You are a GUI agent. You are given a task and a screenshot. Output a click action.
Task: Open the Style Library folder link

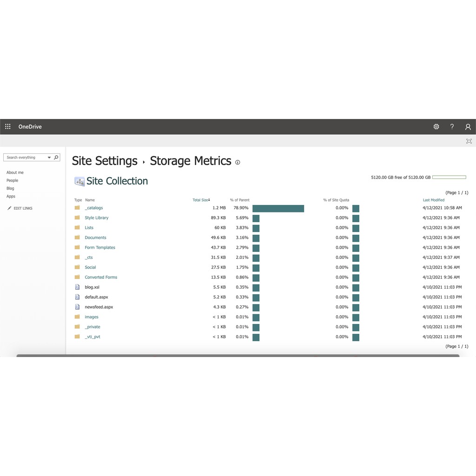point(96,218)
